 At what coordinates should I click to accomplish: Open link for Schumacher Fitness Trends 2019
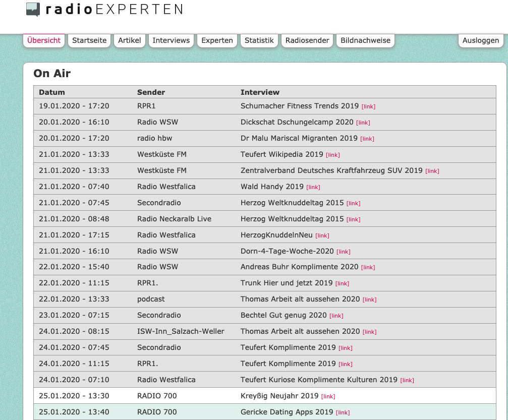point(368,106)
